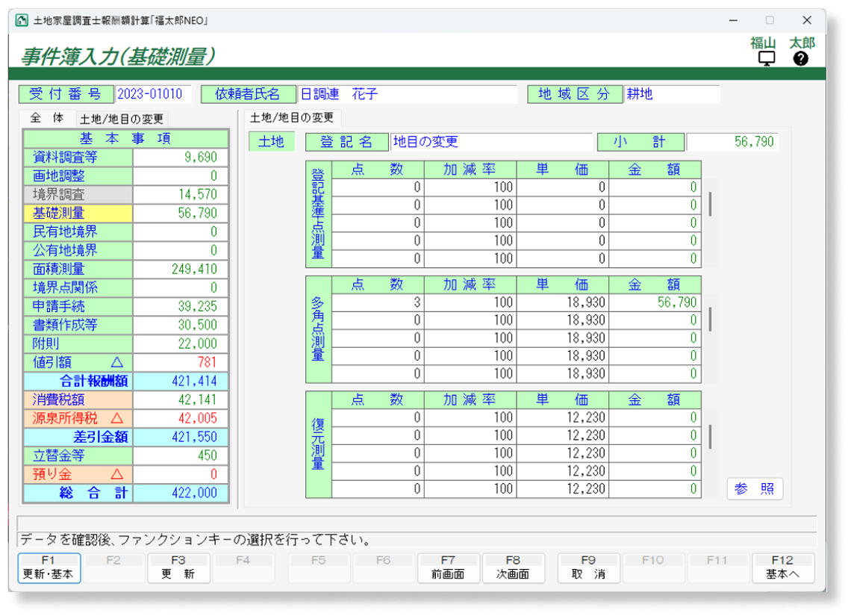Select 土地/地目の変更 tab in left panel
This screenshot has width=851, height=616.
(123, 119)
